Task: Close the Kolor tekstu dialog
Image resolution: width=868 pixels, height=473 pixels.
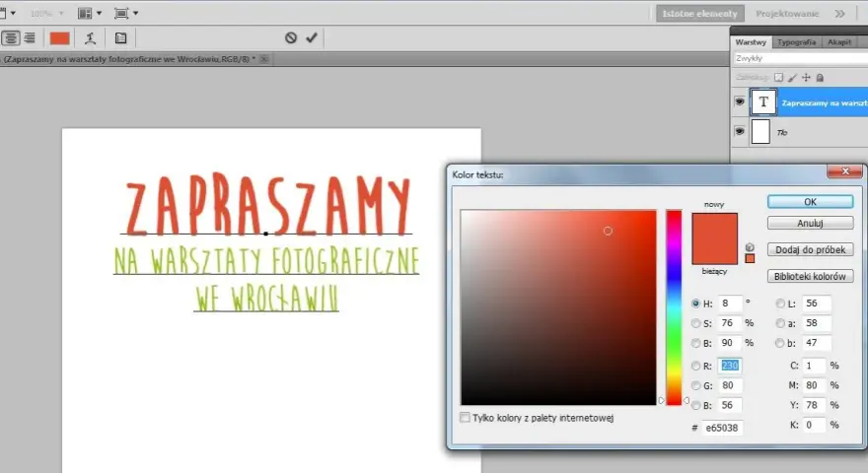Action: pyautogui.click(x=844, y=171)
